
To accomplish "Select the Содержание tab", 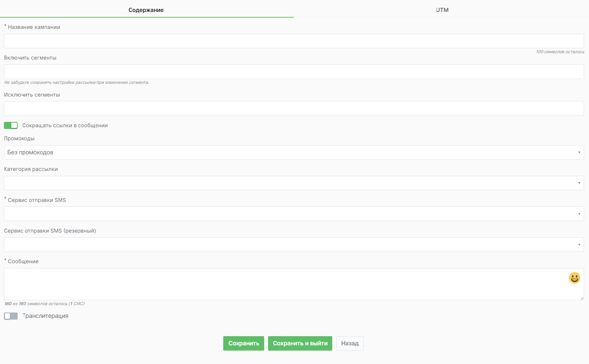I will pyautogui.click(x=146, y=10).
